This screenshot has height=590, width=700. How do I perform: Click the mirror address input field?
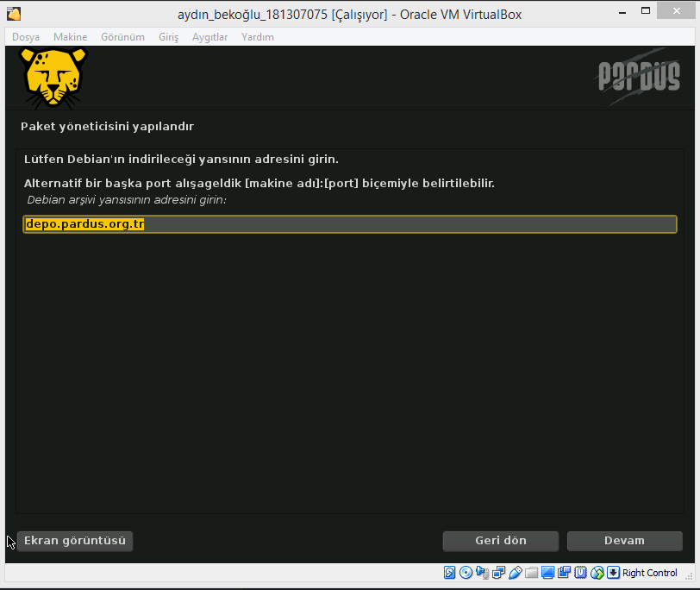(x=350, y=224)
